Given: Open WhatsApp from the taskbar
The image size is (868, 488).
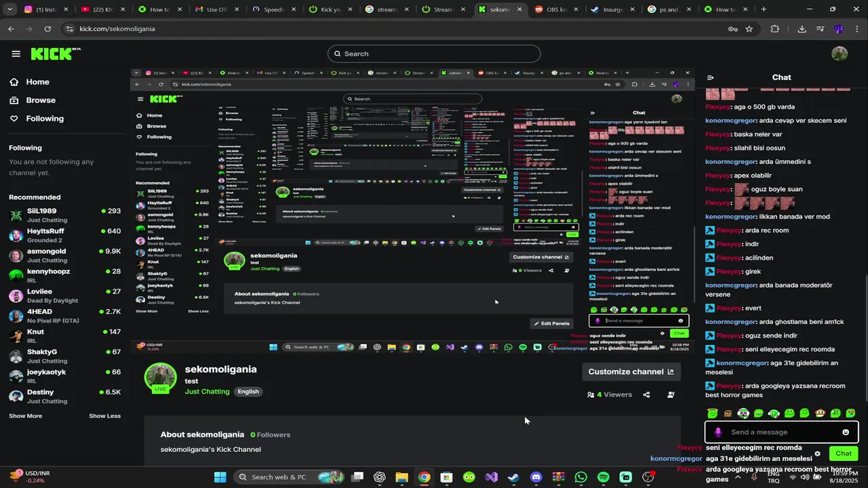Looking at the screenshot, I should tap(580, 477).
